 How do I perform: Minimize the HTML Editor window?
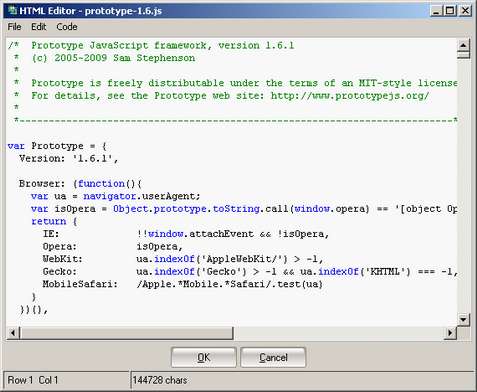coord(436,11)
